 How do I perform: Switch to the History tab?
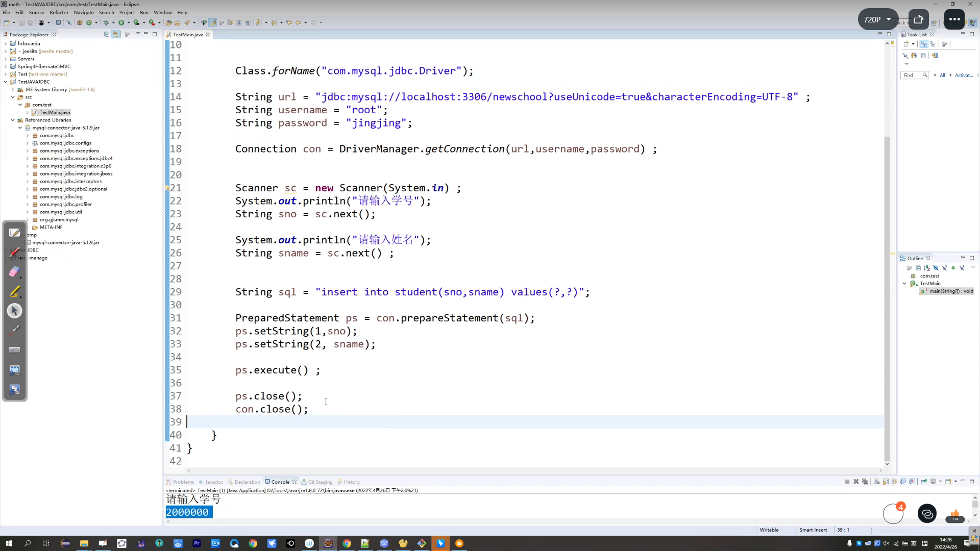tap(349, 482)
